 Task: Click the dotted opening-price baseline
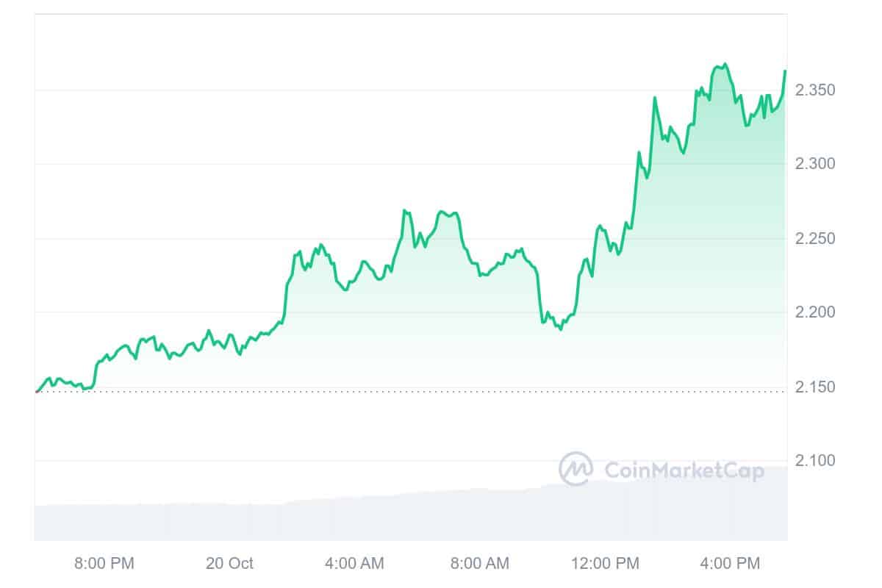tap(441, 392)
